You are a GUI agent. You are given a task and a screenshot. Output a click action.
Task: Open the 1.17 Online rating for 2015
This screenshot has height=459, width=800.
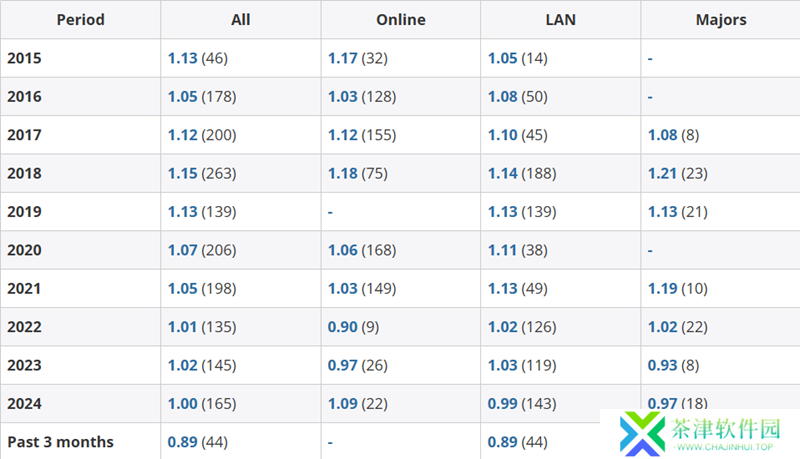click(x=342, y=59)
